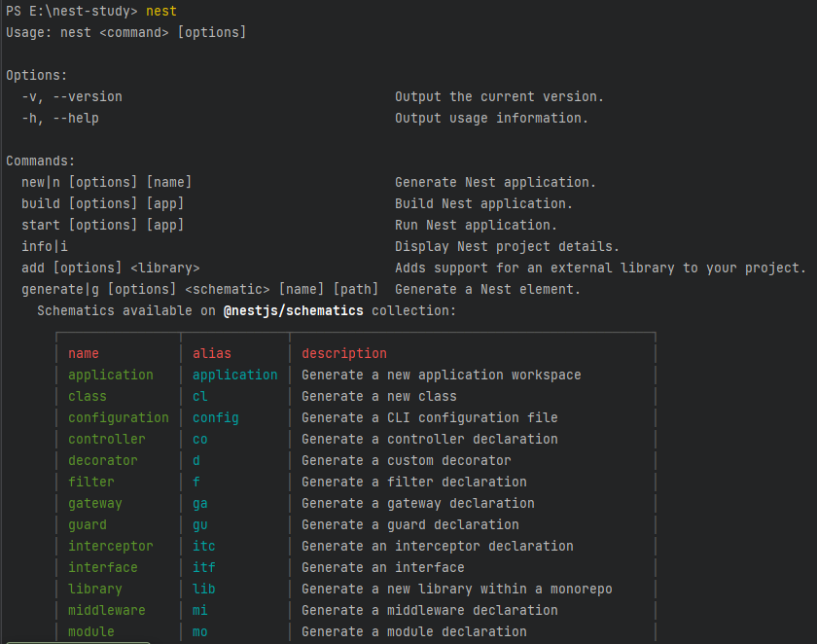
Task: Click 'controller' schematic name
Action: [x=107, y=439]
